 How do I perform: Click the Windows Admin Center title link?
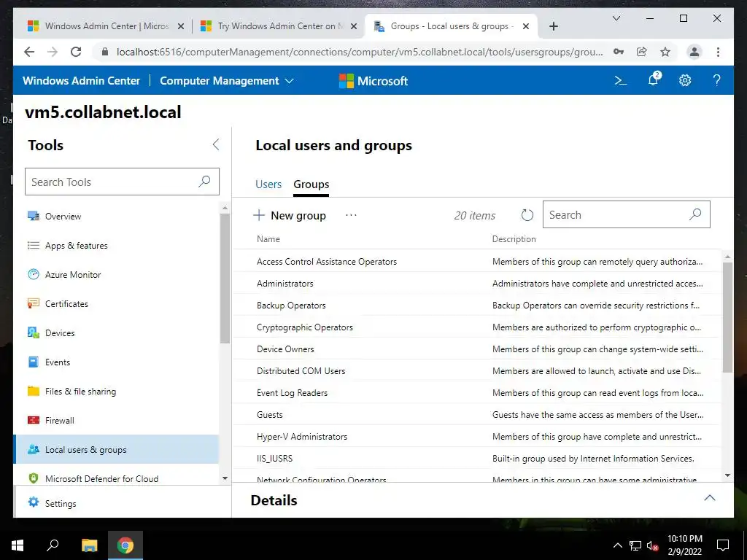[82, 80]
